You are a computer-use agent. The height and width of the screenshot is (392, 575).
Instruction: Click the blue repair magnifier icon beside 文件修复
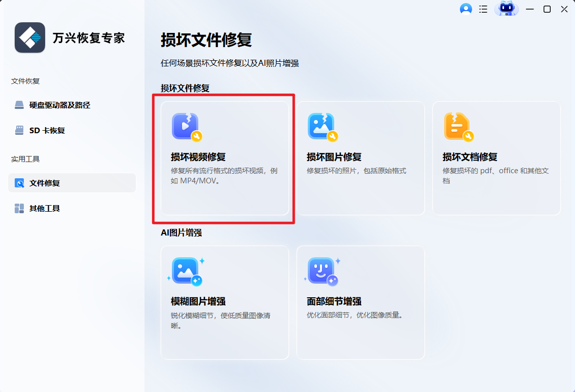click(19, 183)
